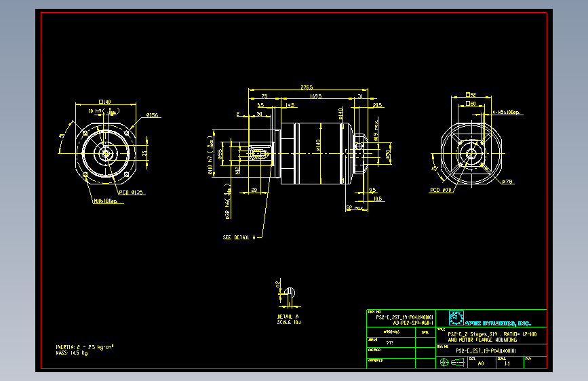The width and height of the screenshot is (588, 381).
Task: Click the 28 dimension below the shaft
Action: click(x=254, y=190)
